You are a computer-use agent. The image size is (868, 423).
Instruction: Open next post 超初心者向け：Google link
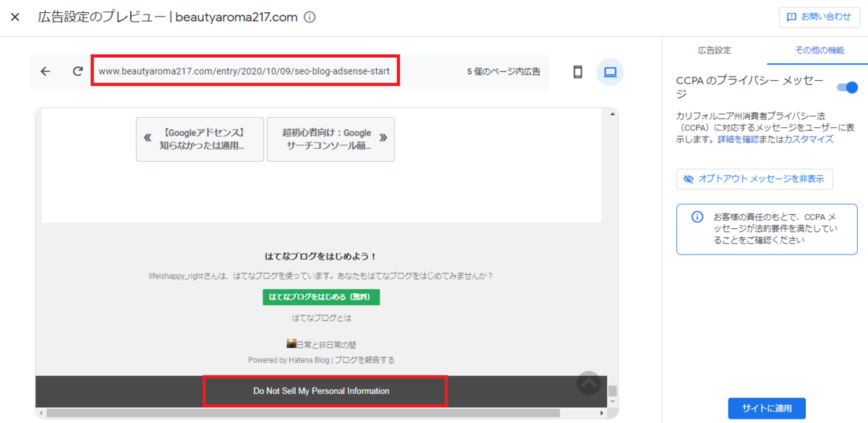(331, 139)
